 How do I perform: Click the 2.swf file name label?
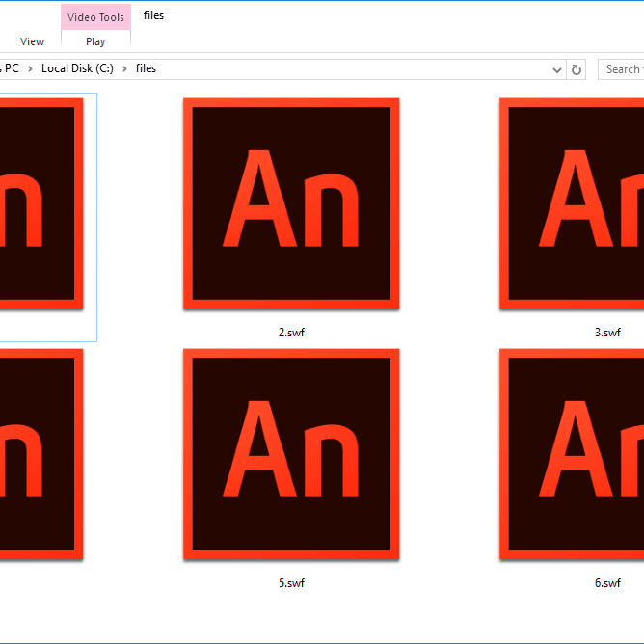291,333
